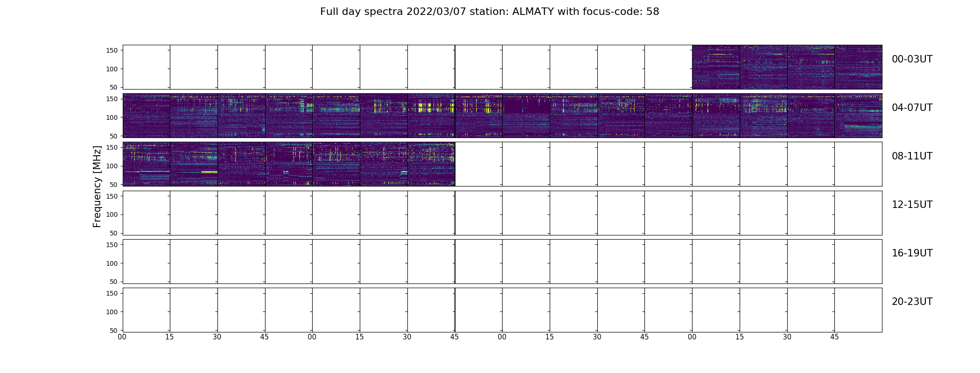Open the 04:45-05:00 spectrogram panel in 04-07UT row
The height and width of the screenshot is (373, 980).
(x=289, y=116)
